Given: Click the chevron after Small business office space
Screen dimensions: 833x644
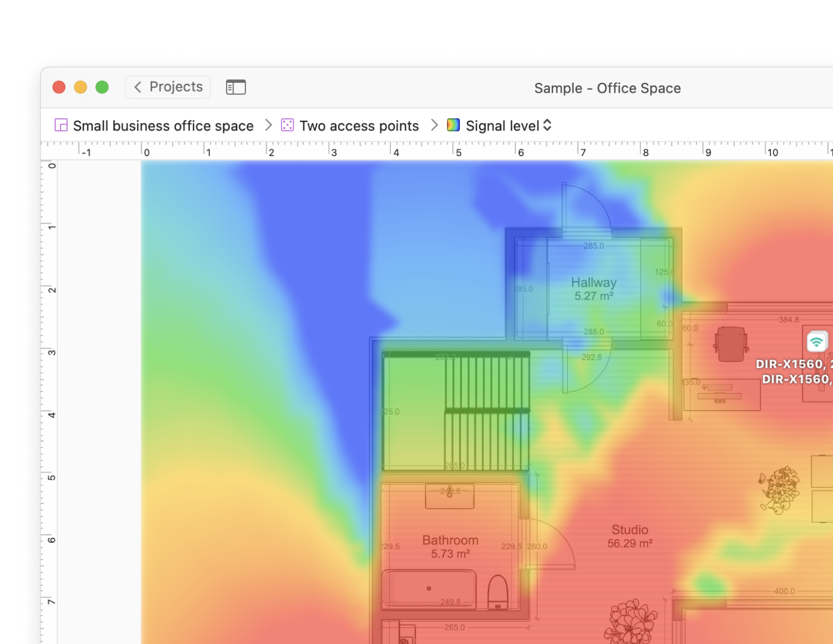Looking at the screenshot, I should click(268, 125).
